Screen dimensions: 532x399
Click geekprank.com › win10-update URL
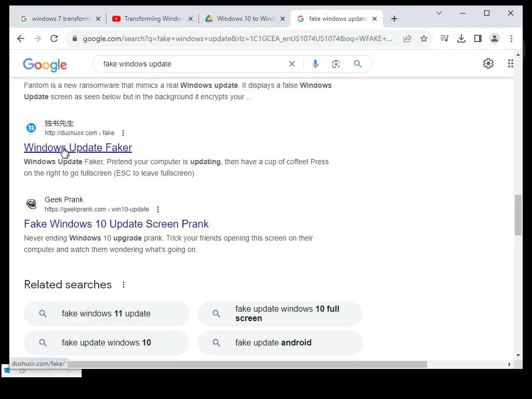point(97,209)
